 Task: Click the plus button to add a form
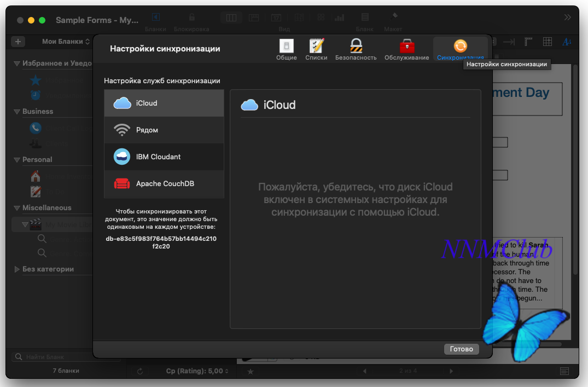(x=18, y=41)
